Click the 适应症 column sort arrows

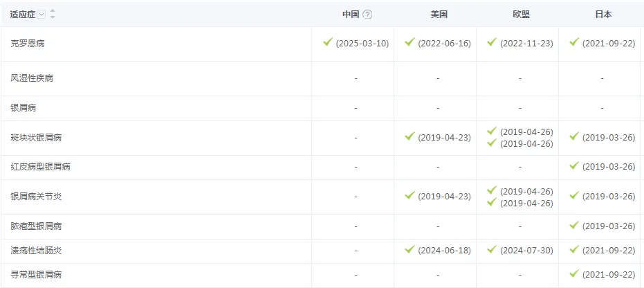(53, 15)
